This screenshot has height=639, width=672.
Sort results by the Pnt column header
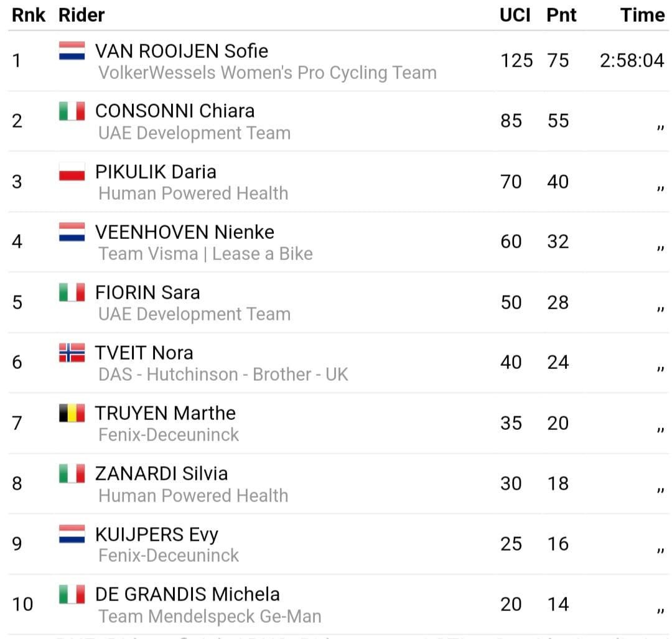pos(561,15)
